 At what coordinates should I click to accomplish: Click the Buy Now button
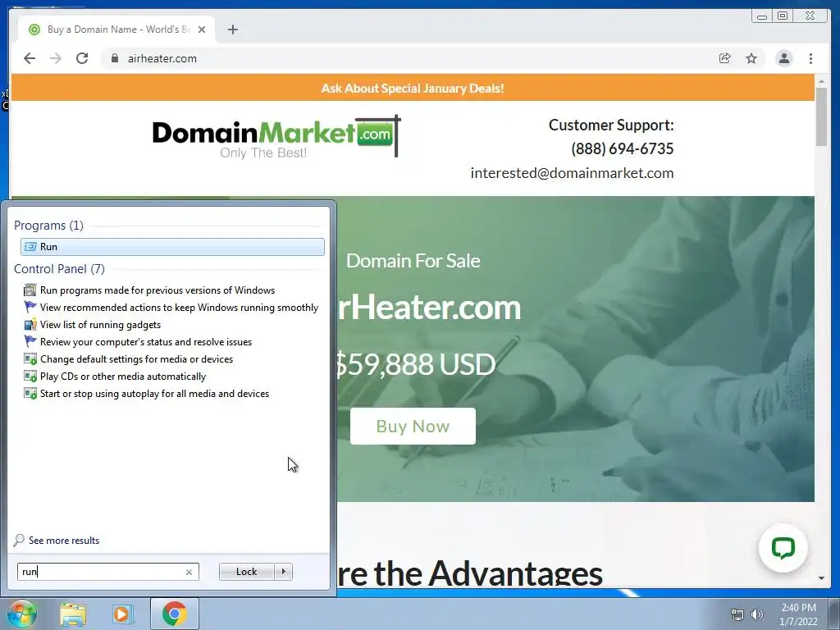[413, 426]
